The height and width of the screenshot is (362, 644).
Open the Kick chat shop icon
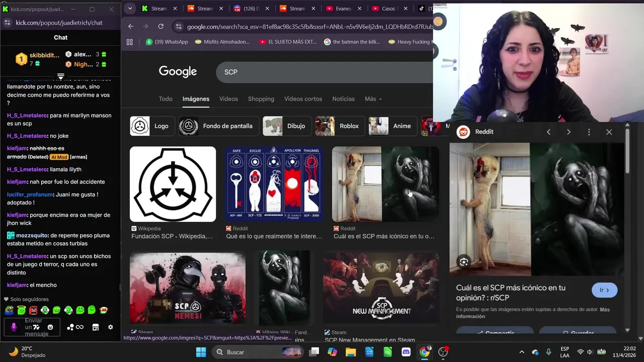tap(96, 327)
